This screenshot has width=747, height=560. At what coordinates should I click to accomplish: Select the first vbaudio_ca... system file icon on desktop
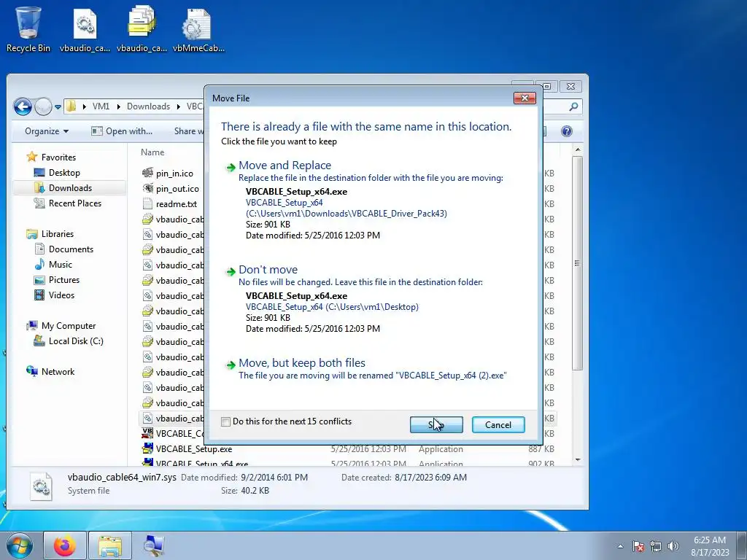[x=85, y=29]
